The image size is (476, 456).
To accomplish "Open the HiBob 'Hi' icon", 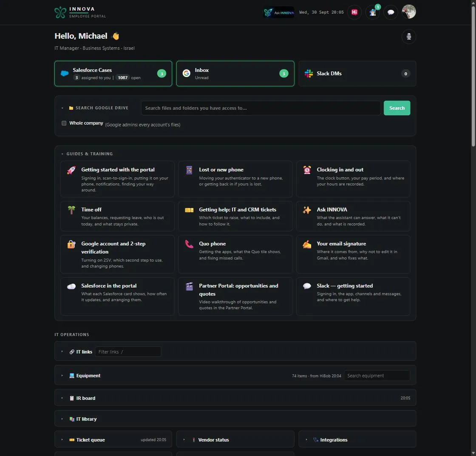I will pos(354,12).
